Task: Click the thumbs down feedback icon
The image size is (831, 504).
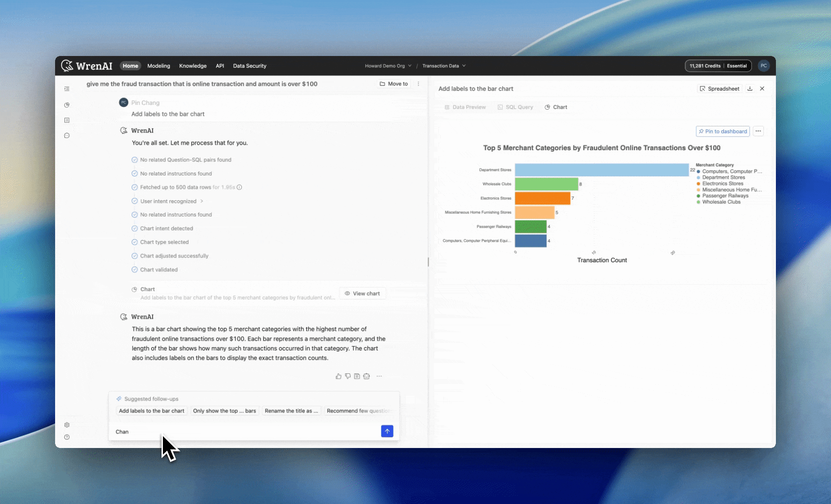Action: (348, 376)
